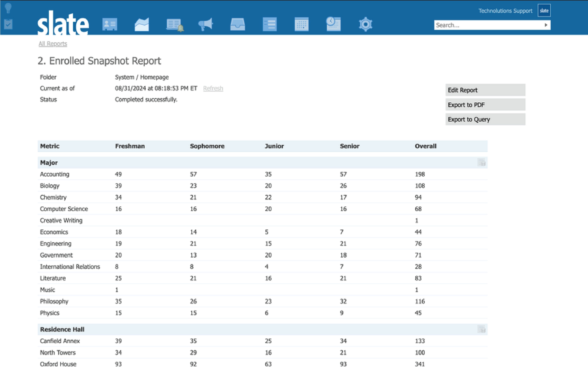Open the Inbox tray icon

coord(237,24)
